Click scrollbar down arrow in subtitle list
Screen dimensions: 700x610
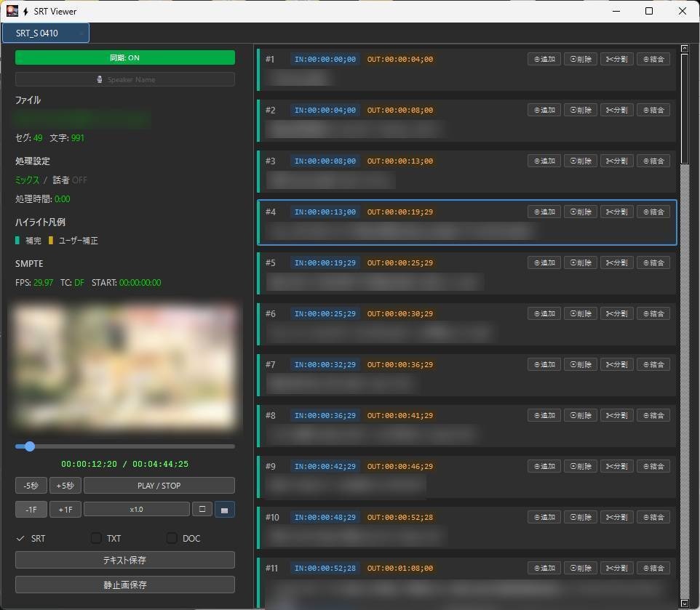point(685,603)
